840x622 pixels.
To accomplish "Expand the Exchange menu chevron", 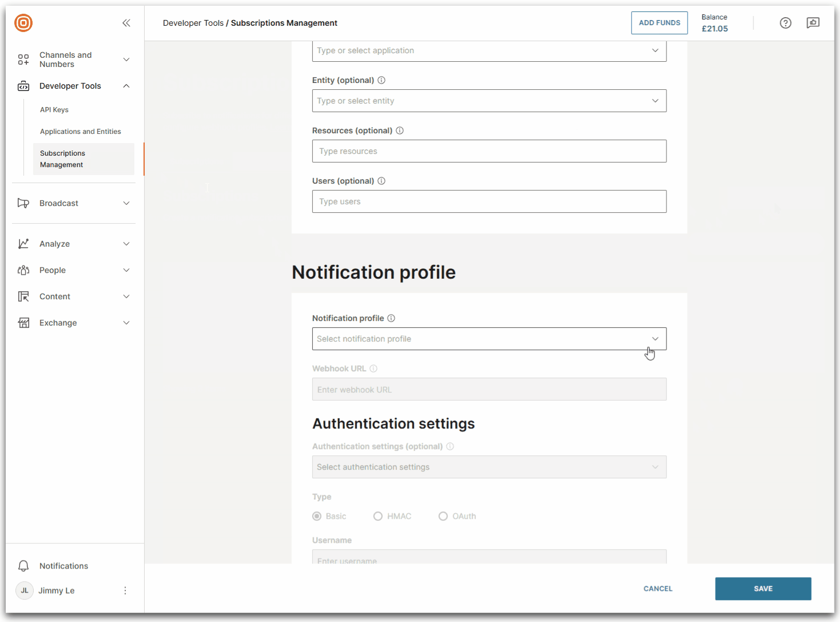I will (x=126, y=323).
